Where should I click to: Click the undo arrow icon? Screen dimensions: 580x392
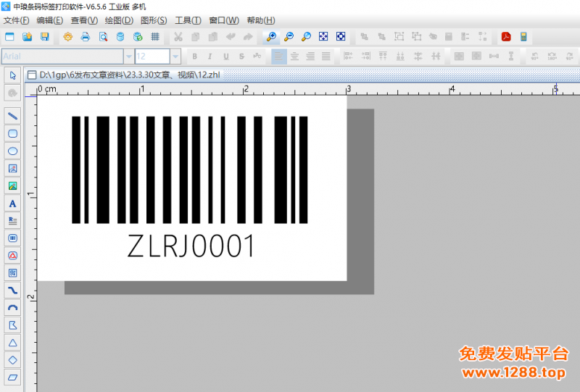pyautogui.click(x=231, y=37)
